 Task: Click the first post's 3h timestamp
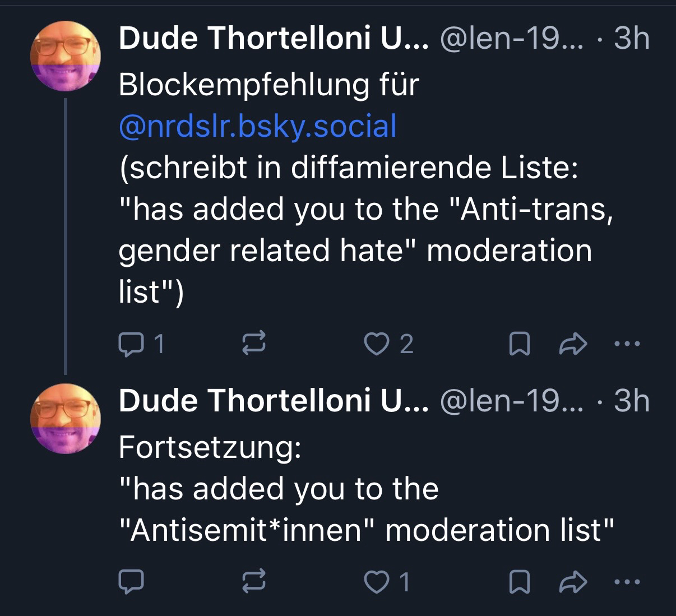pos(632,39)
